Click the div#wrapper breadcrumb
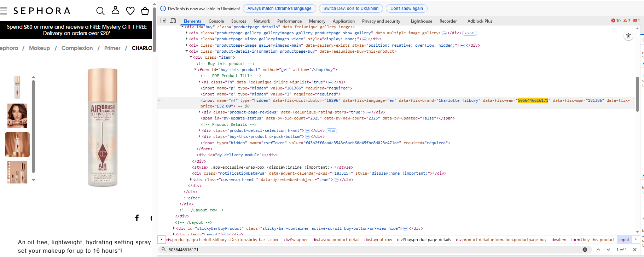 [x=296, y=240]
